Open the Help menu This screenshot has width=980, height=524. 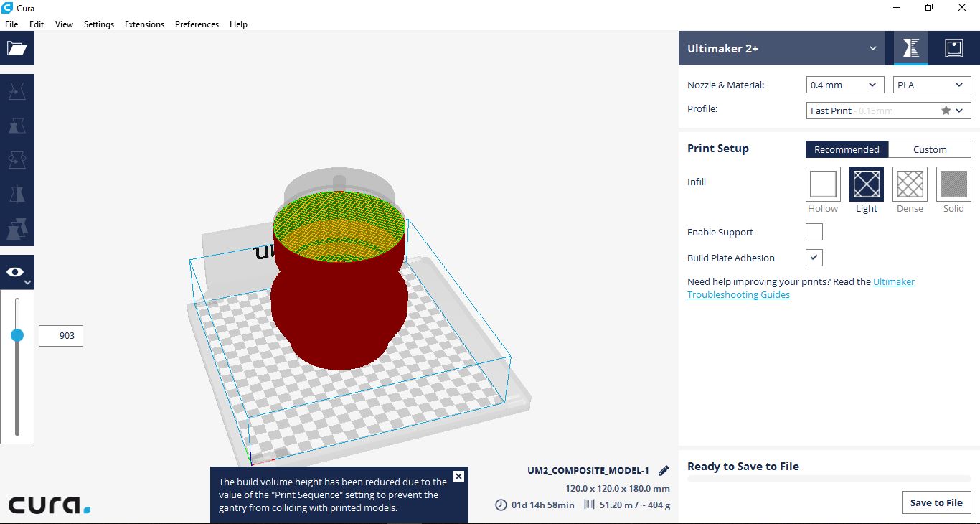click(238, 24)
